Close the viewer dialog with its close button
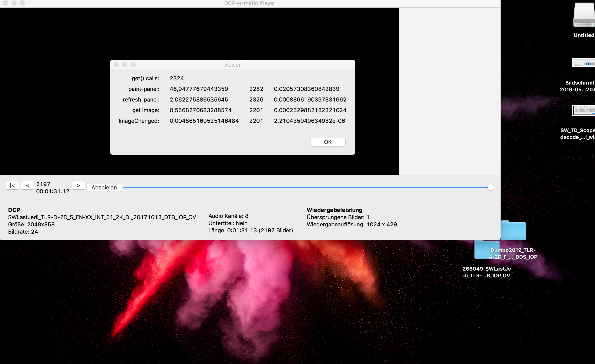Image resolution: width=595 pixels, height=364 pixels. point(116,65)
